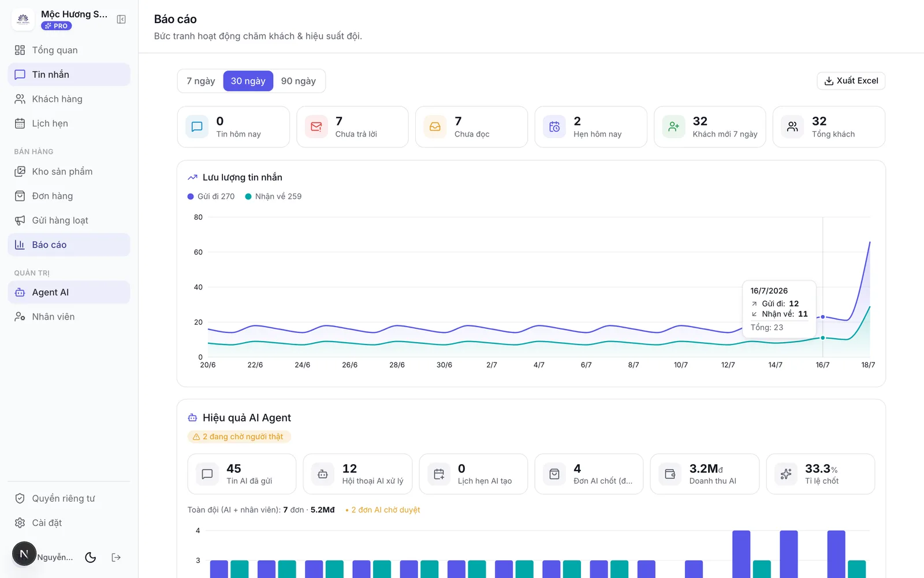Click the Mộc Hương store logo
This screenshot has width=924, height=578.
23,20
